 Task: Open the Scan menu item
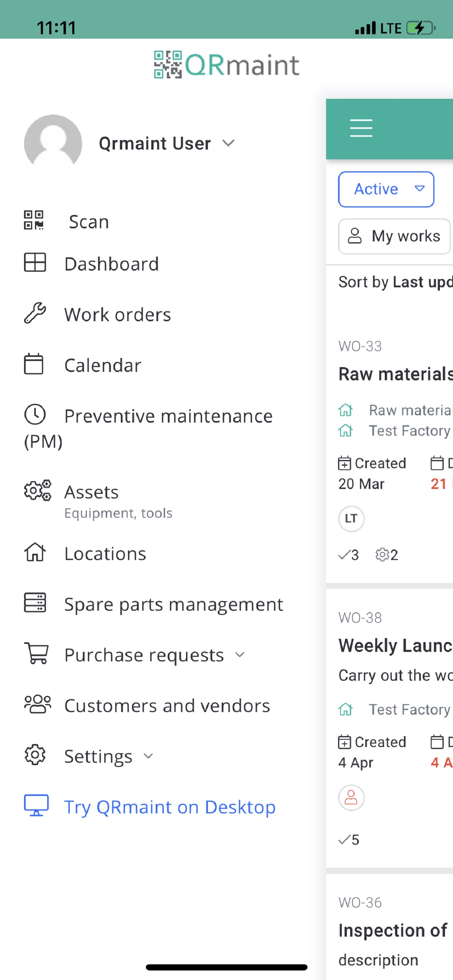[89, 221]
